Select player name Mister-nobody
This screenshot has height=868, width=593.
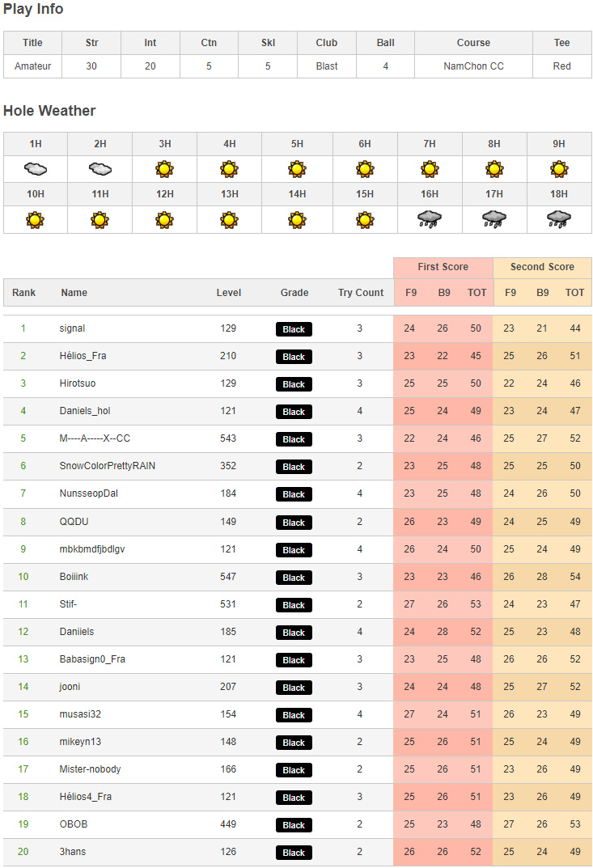pyautogui.click(x=90, y=769)
